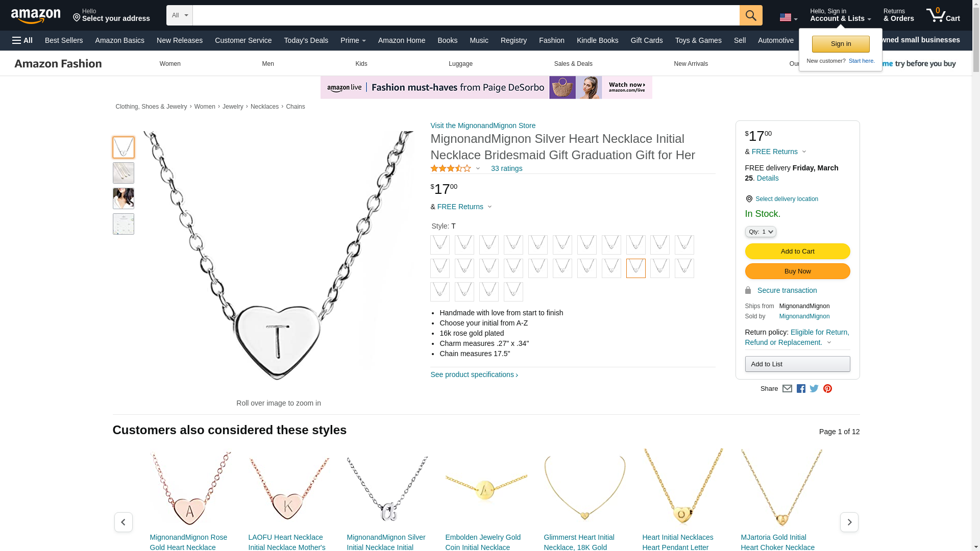Screen dimensions: 980x551
Task: Select the last style swatch in bottom row
Action: [513, 292]
